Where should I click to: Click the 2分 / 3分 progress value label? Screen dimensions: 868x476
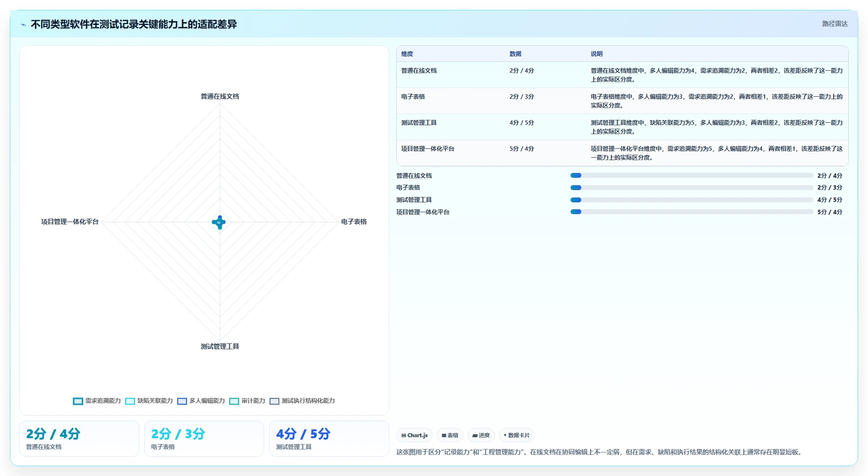coord(830,188)
